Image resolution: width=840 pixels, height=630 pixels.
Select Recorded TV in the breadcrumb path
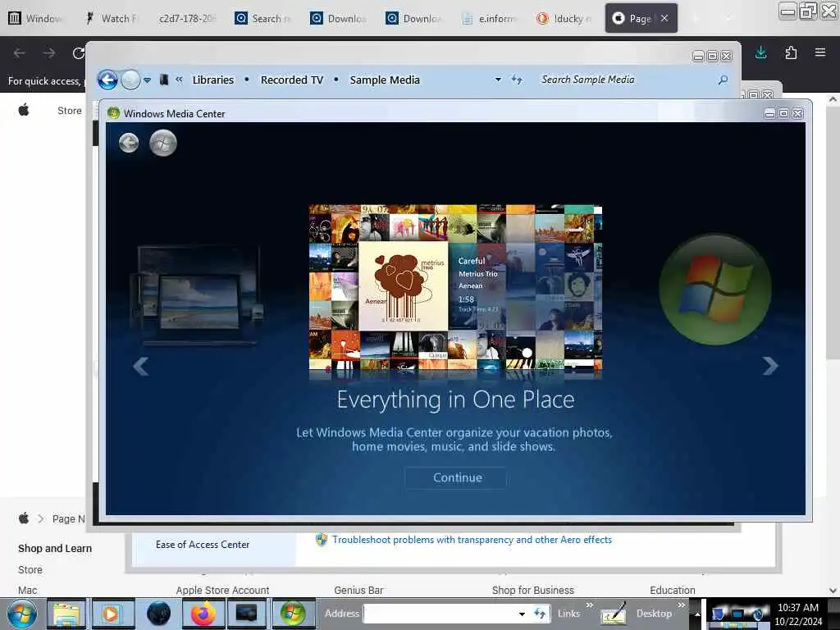pos(292,80)
